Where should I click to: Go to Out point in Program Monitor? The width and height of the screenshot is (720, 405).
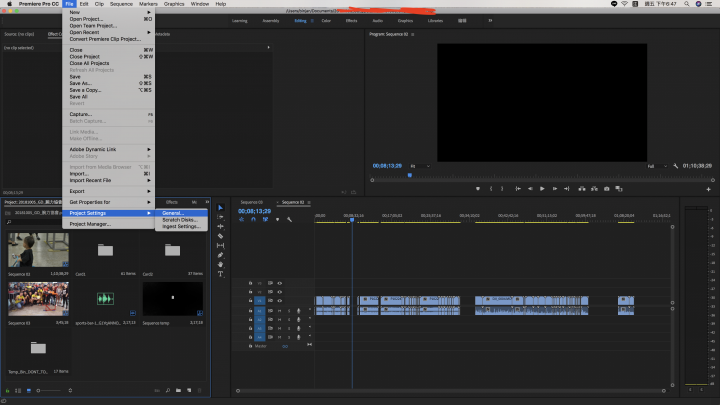point(567,189)
